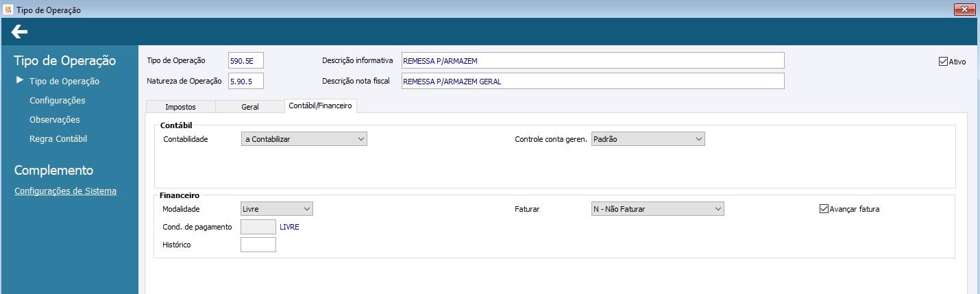Open Observações in the sidebar
The height and width of the screenshot is (294, 980).
(x=55, y=119)
